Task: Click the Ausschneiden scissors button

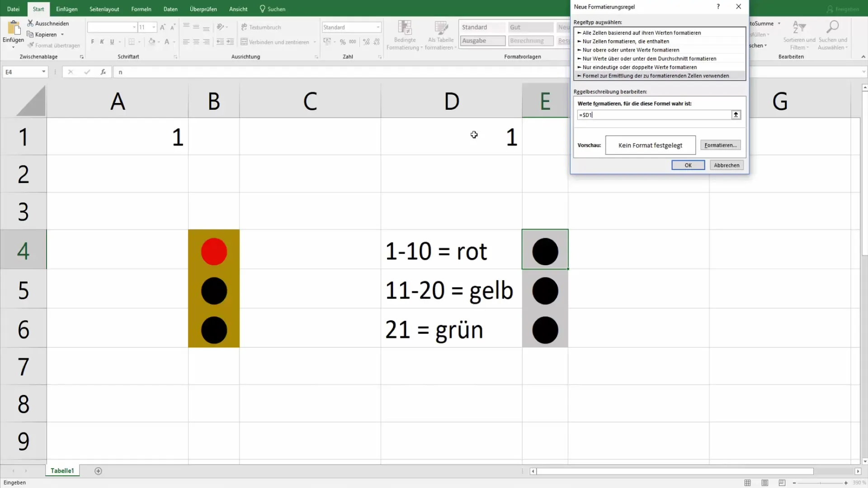Action: (x=48, y=23)
